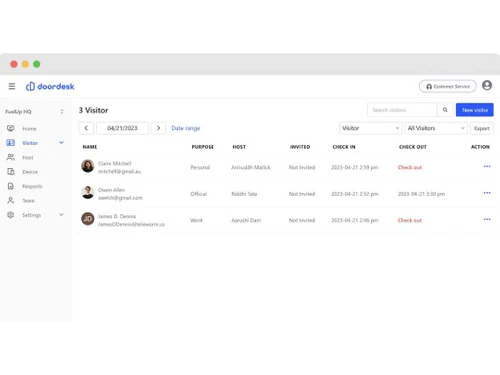Click the Official purpose cell
This screenshot has height=375, width=500.
(x=198, y=194)
